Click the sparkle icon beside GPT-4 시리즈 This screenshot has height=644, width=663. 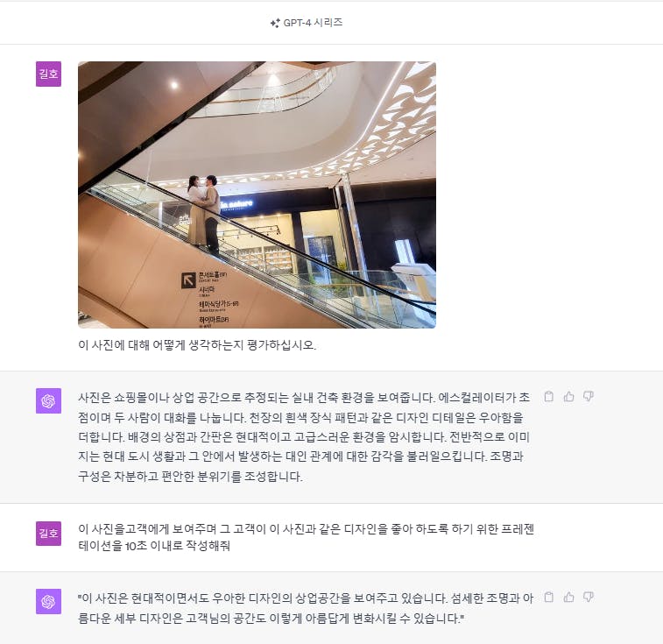pos(275,24)
